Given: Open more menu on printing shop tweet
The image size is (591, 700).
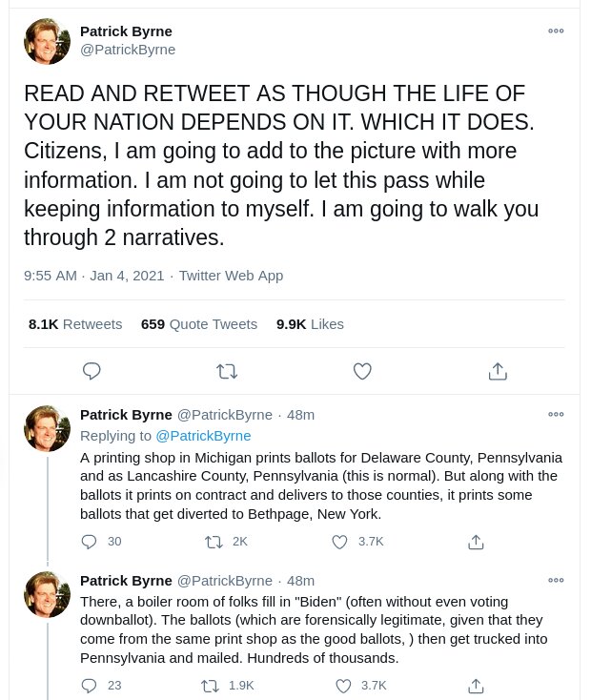Looking at the screenshot, I should [x=556, y=414].
